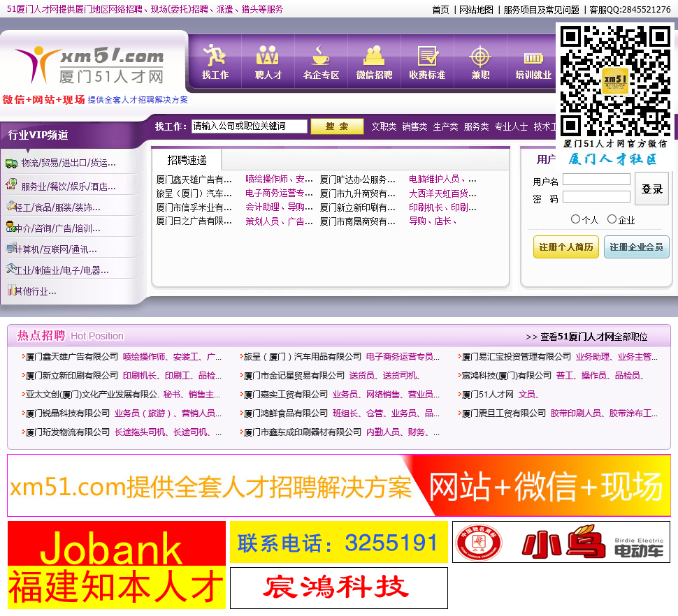Open 厦门易汇宝投资管理有限公司 listing
This screenshot has width=678, height=616.
(517, 357)
